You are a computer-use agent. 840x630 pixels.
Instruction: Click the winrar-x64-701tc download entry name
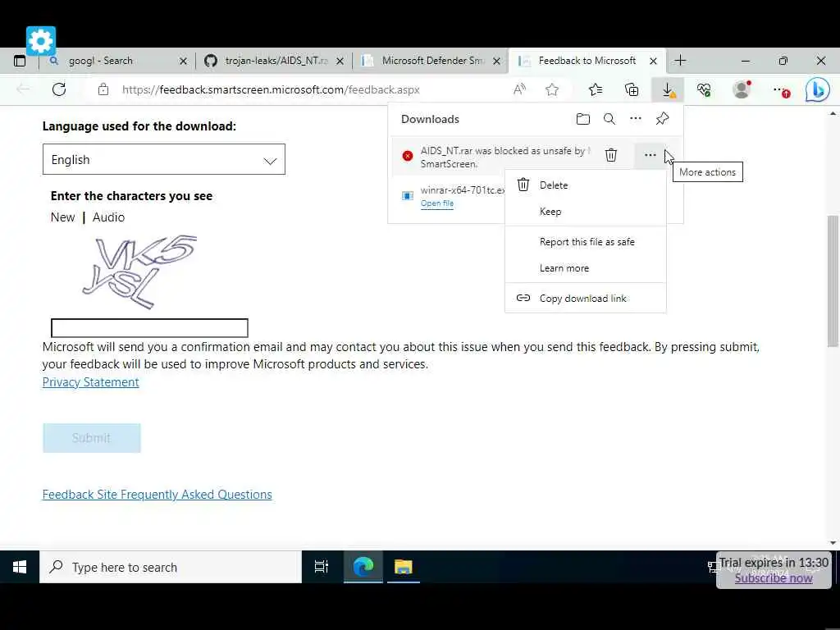[463, 190]
